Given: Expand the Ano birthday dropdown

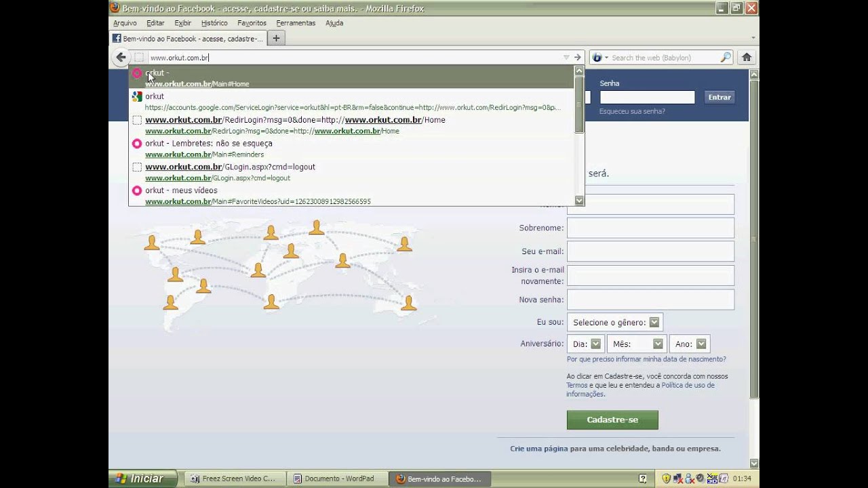Looking at the screenshot, I should coord(690,344).
